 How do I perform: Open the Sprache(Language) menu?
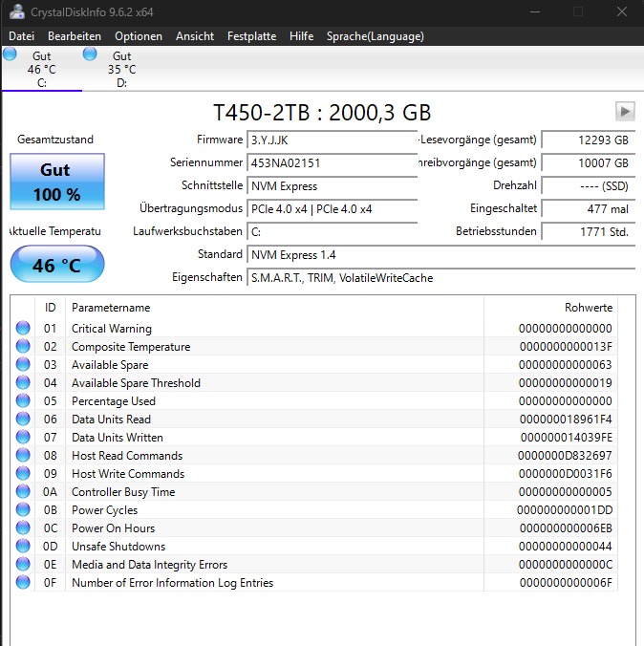coord(376,36)
